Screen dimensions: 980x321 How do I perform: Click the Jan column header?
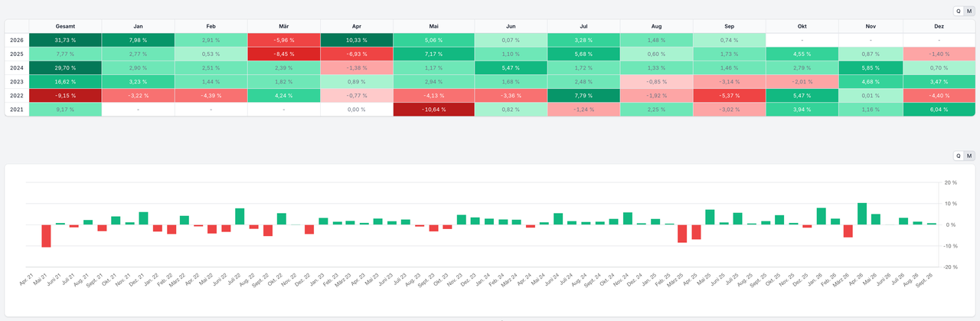[139, 26]
